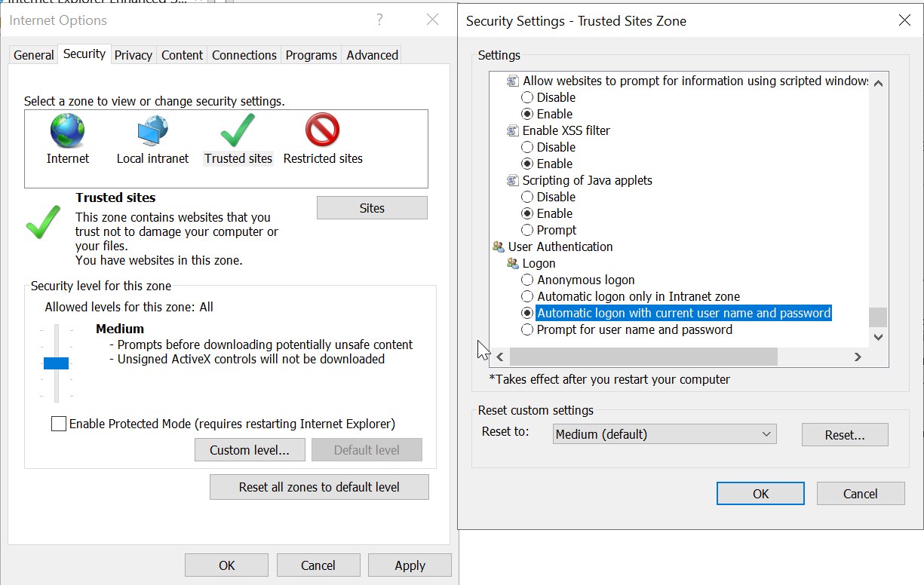This screenshot has width=924, height=585.
Task: Select the Local intranet zone icon
Action: point(152,131)
